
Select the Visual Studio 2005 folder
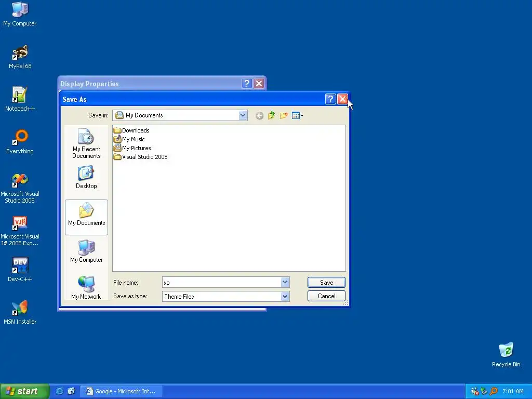coord(141,157)
